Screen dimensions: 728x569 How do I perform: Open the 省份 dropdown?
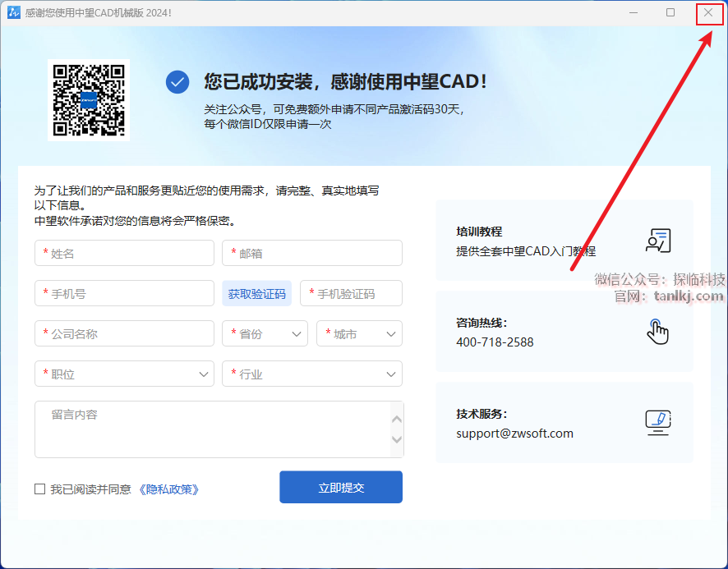[265, 333]
